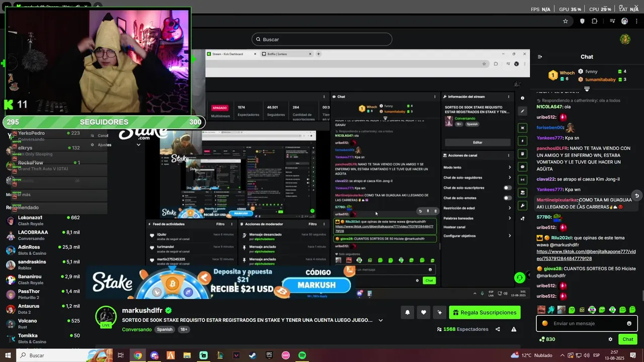Toggle Chat de solo-suscriptores switch
The height and width of the screenshot is (362, 644).
pos(508,188)
